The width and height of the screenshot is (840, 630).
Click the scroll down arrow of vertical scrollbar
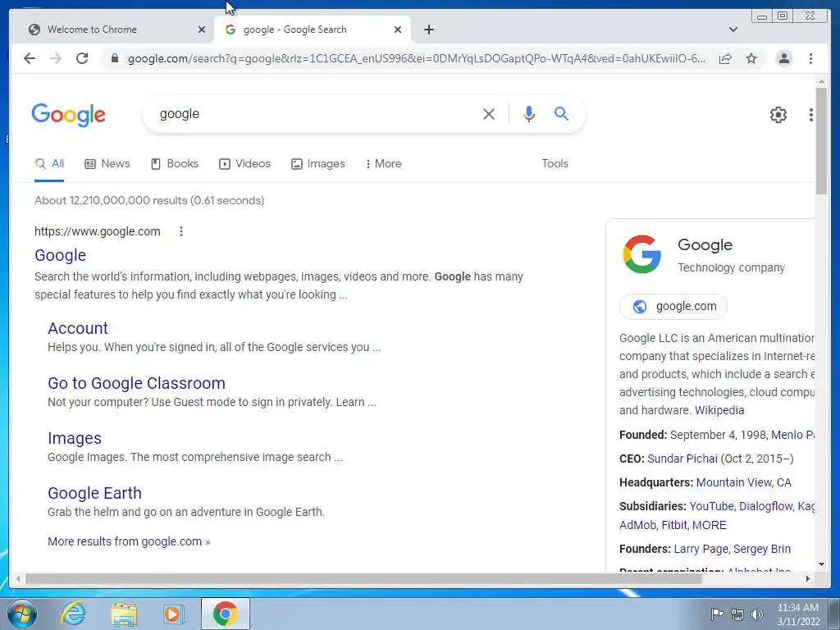[x=821, y=564]
